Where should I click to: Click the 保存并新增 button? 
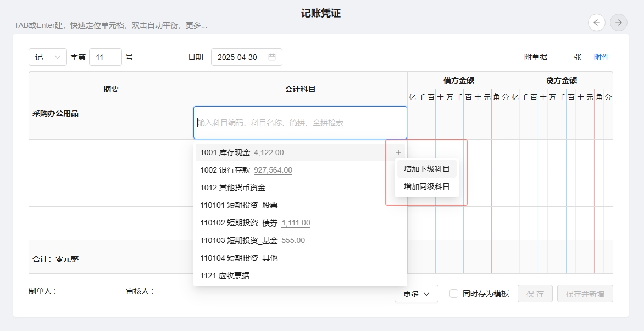pyautogui.click(x=585, y=294)
